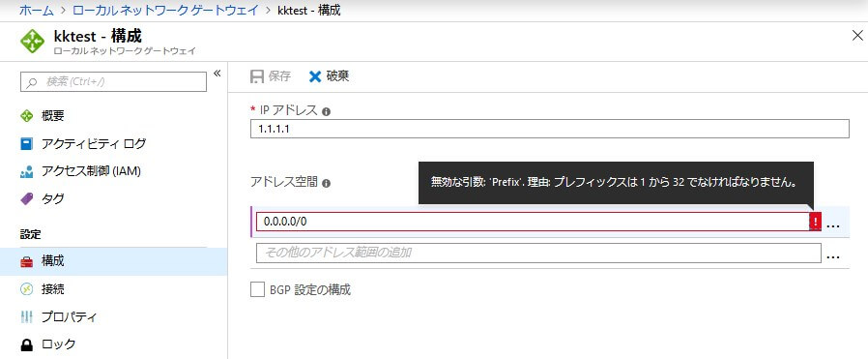868x359 pixels.
Task: Click the プロパティ sliders icon
Action: click(26, 316)
